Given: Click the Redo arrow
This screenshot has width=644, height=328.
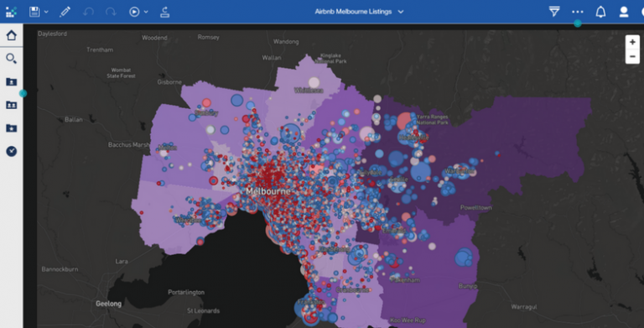Looking at the screenshot, I should point(111,12).
